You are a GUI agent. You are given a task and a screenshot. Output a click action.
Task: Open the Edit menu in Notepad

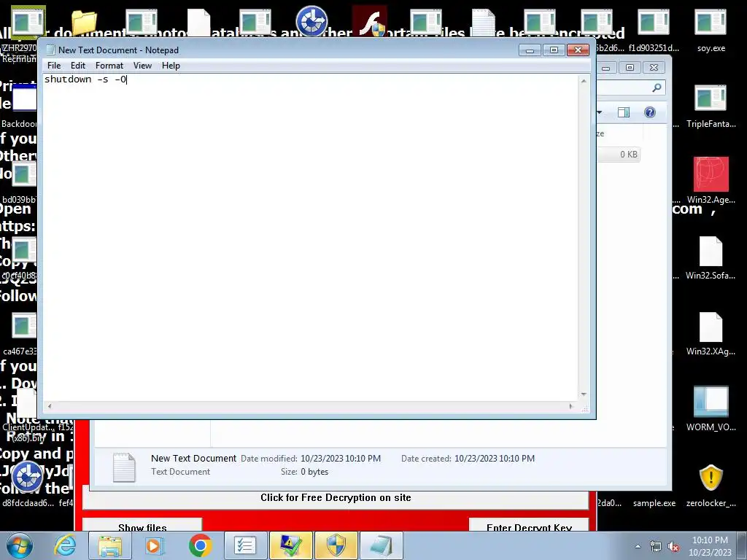pyautogui.click(x=77, y=66)
